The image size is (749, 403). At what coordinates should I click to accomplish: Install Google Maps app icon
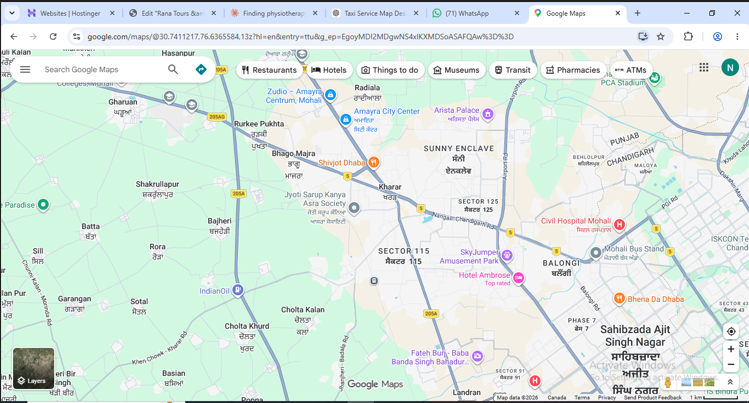pos(643,36)
